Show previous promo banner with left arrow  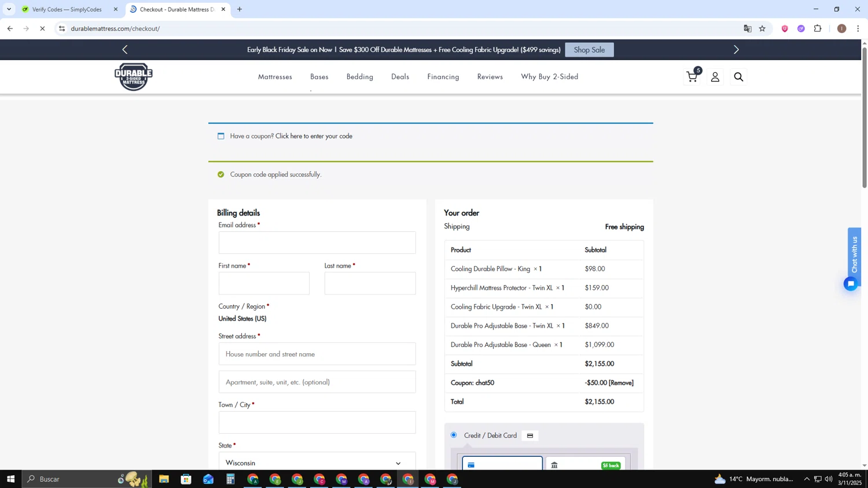(125, 50)
